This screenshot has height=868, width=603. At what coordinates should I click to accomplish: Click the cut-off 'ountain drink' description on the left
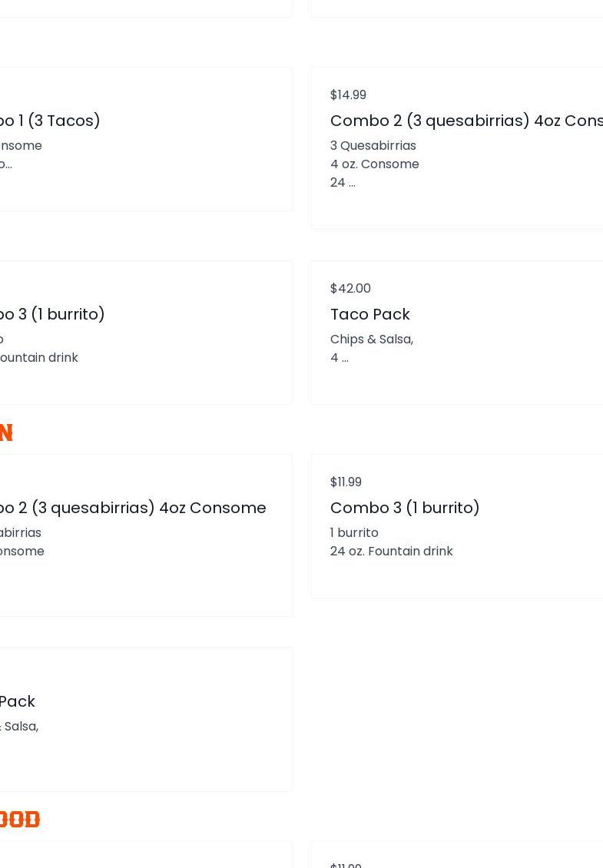pyautogui.click(x=38, y=357)
